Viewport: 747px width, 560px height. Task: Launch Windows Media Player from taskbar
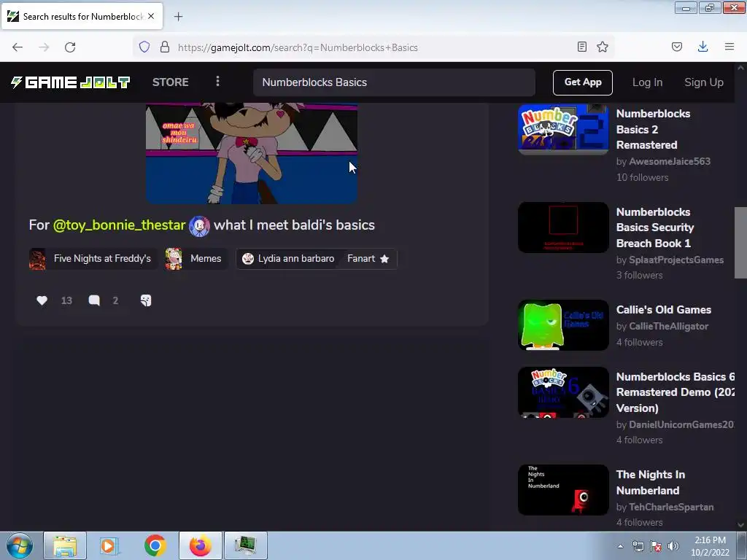(109, 545)
